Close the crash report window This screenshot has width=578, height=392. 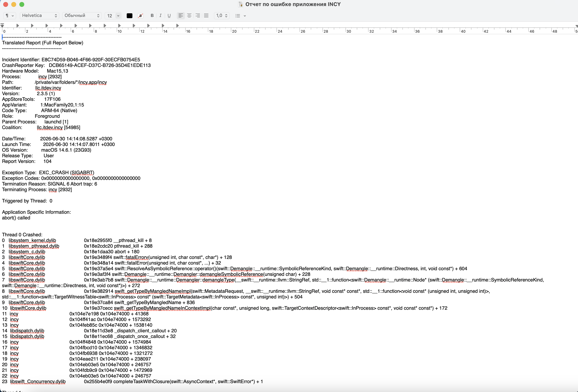(6, 4)
